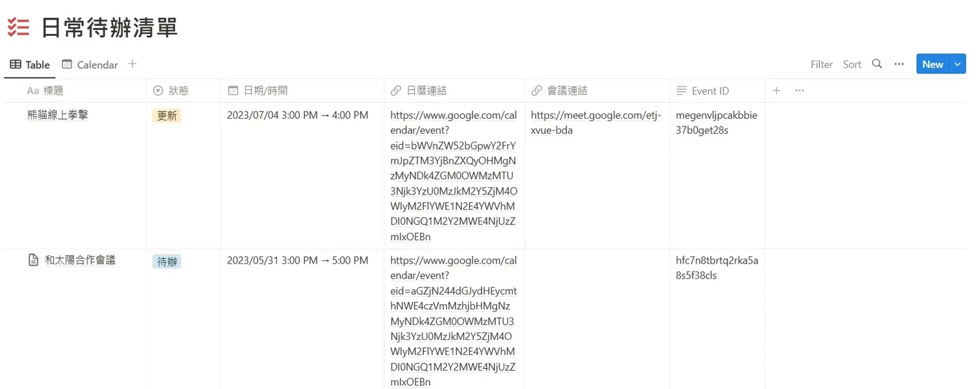The width and height of the screenshot is (980, 389).
Task: Open the 狀態 column header
Action: pyautogui.click(x=184, y=91)
